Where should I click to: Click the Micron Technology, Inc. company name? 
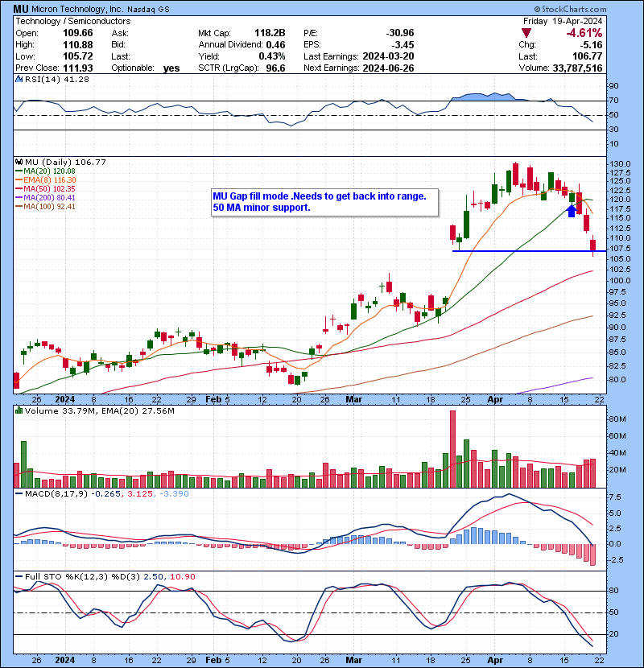(x=78, y=9)
